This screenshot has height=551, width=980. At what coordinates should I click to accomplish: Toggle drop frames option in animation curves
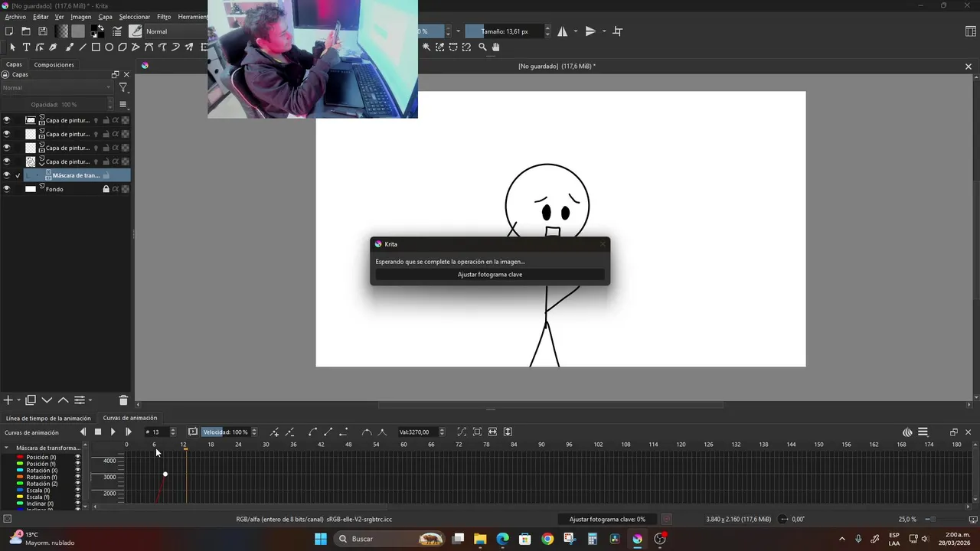pyautogui.click(x=193, y=432)
